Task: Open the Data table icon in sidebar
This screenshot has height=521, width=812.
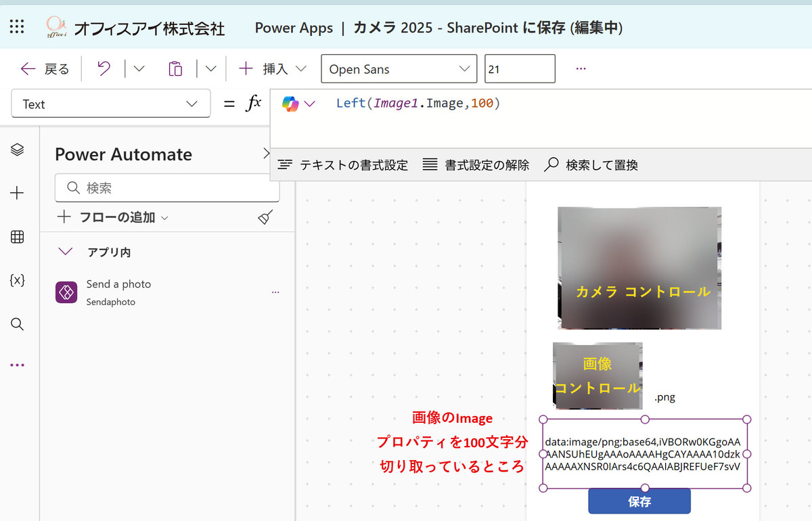Action: click(x=18, y=237)
